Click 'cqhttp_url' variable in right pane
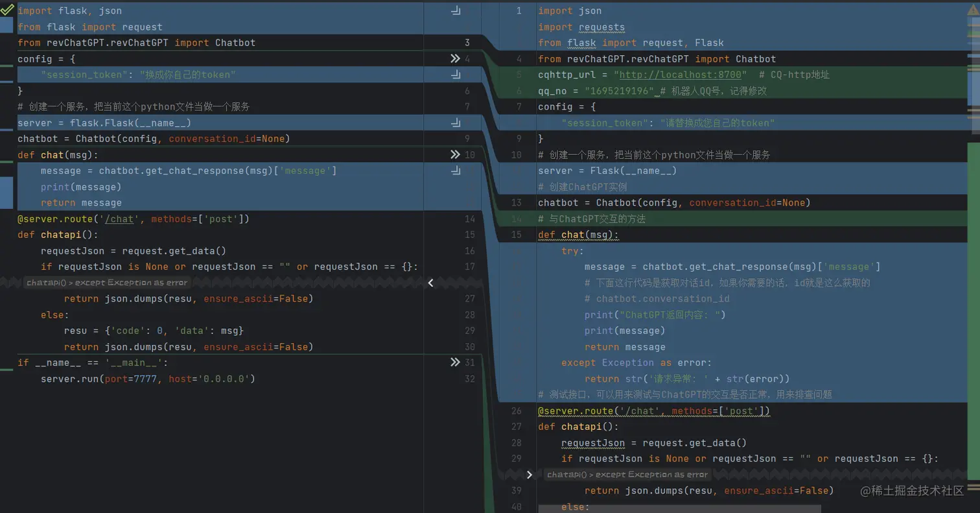The width and height of the screenshot is (980, 513). tap(567, 75)
